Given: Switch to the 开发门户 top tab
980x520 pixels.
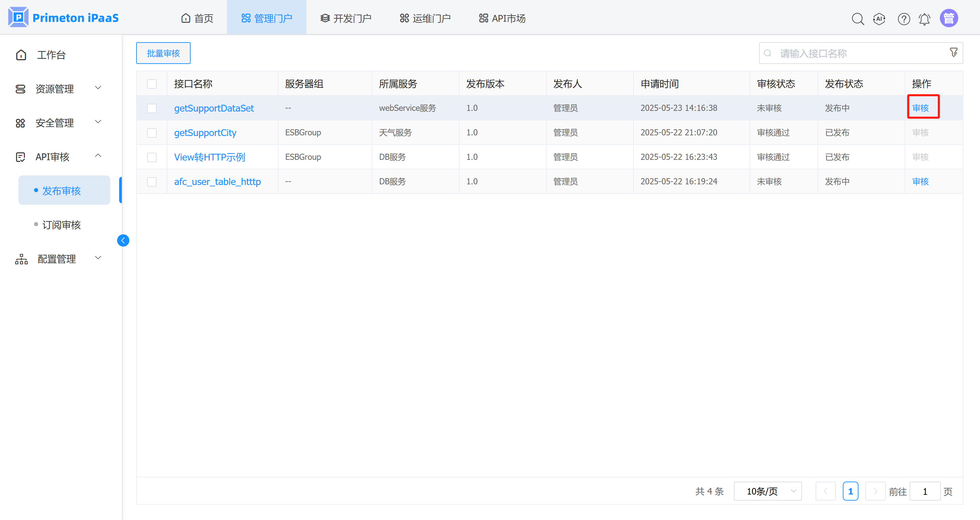Looking at the screenshot, I should click(346, 18).
